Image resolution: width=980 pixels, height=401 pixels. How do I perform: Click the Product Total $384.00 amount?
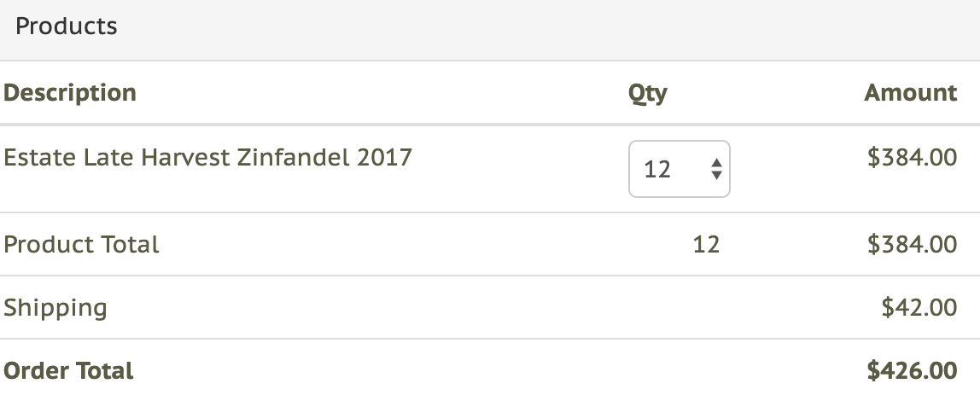pyautogui.click(x=912, y=245)
